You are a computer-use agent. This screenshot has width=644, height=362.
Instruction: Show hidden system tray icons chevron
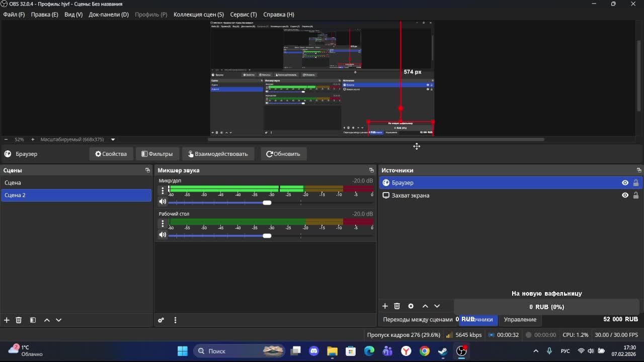click(536, 351)
